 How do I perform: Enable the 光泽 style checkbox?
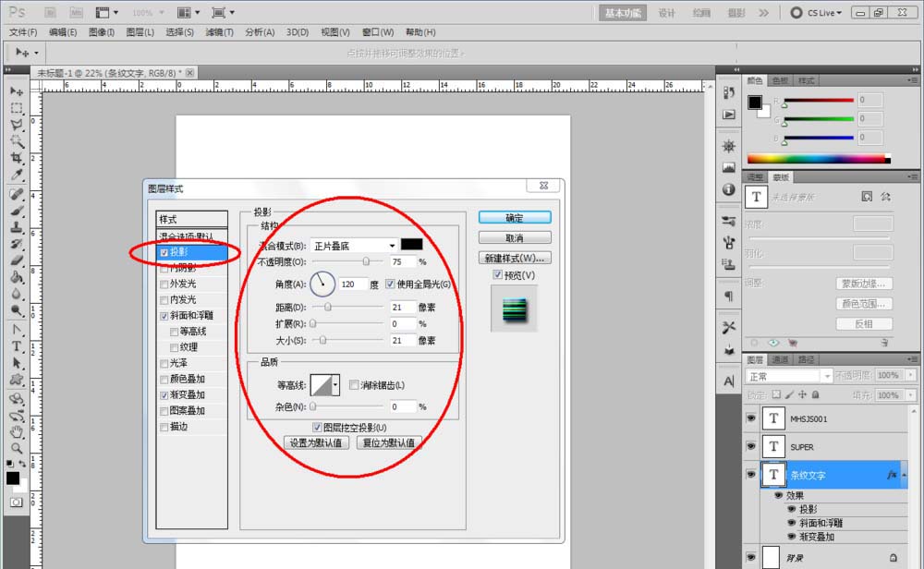pyautogui.click(x=164, y=363)
